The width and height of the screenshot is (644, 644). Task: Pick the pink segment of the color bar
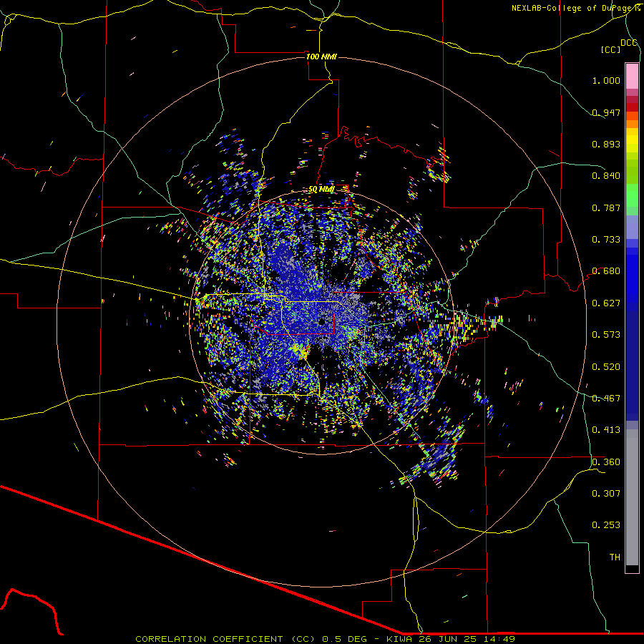click(x=632, y=77)
